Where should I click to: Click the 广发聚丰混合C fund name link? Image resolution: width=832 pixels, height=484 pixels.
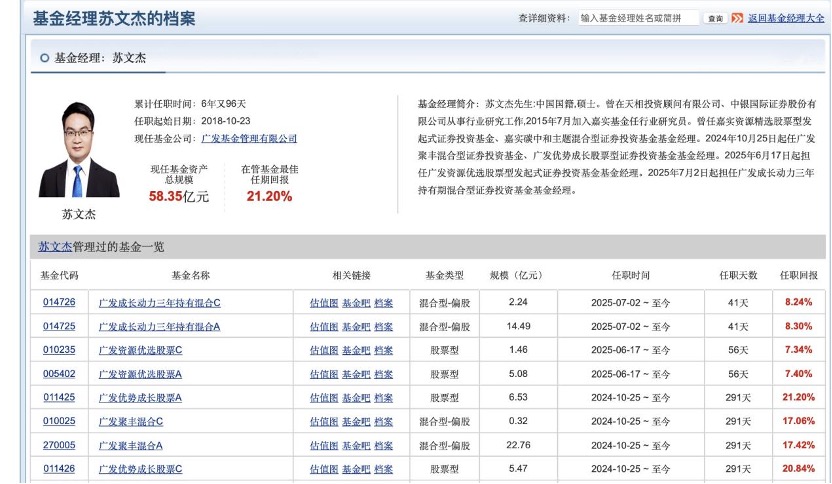point(131,422)
